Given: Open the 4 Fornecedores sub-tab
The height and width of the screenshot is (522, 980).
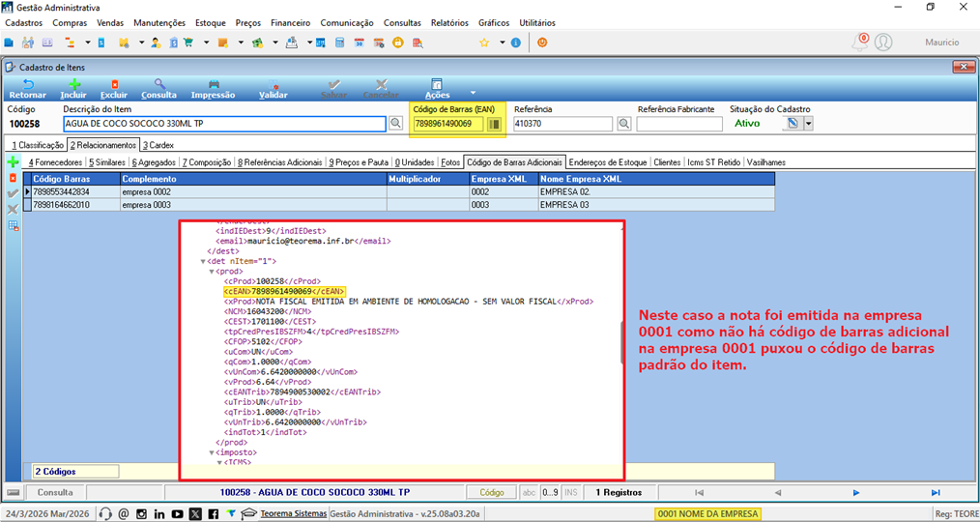Looking at the screenshot, I should pos(56,162).
